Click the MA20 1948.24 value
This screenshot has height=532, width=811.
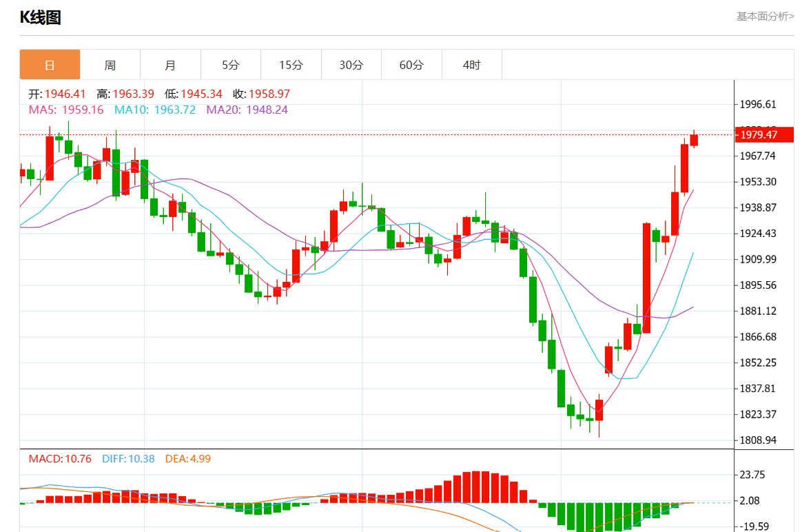(x=247, y=110)
